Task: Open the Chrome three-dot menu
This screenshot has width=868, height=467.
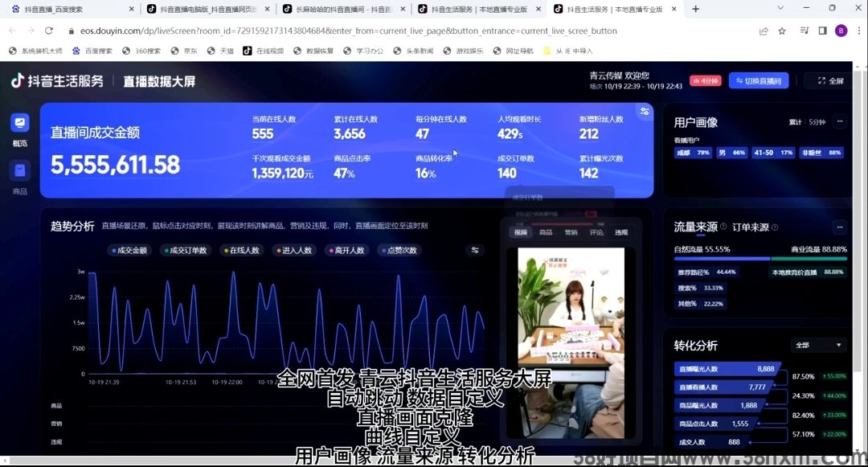Action: pos(859,31)
